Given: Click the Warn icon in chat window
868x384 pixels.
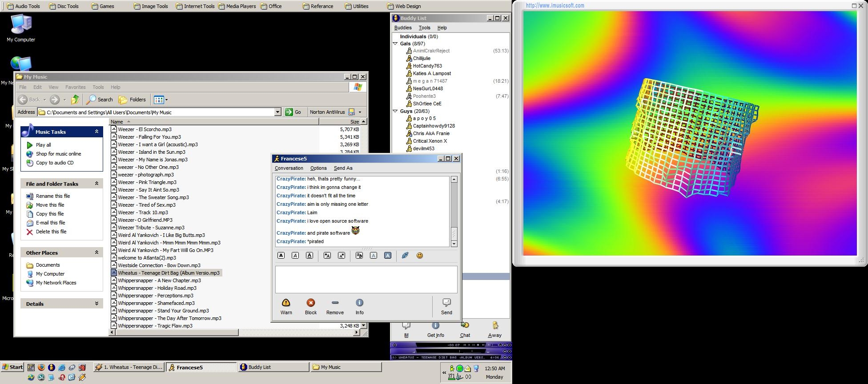Looking at the screenshot, I should 286,303.
